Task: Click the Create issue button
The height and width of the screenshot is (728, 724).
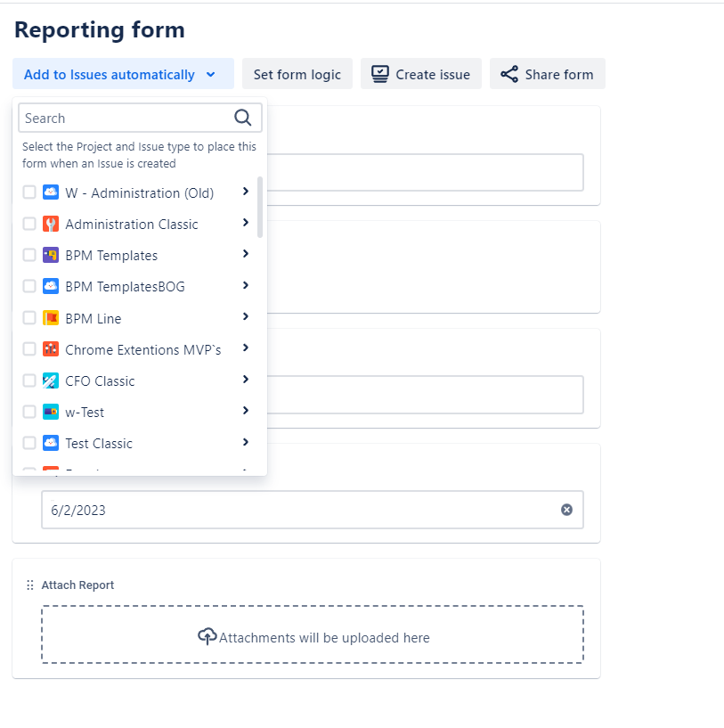Action: [420, 73]
